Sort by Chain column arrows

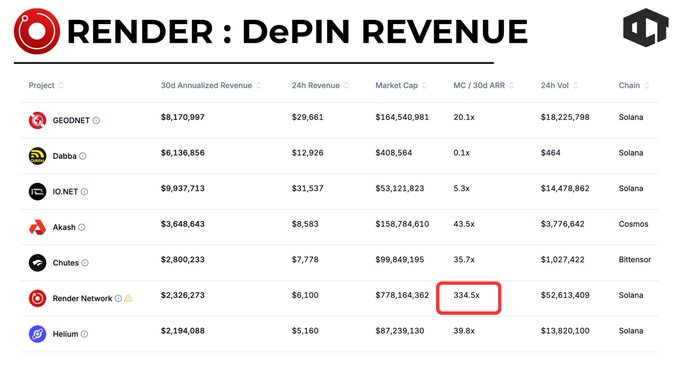pyautogui.click(x=647, y=85)
